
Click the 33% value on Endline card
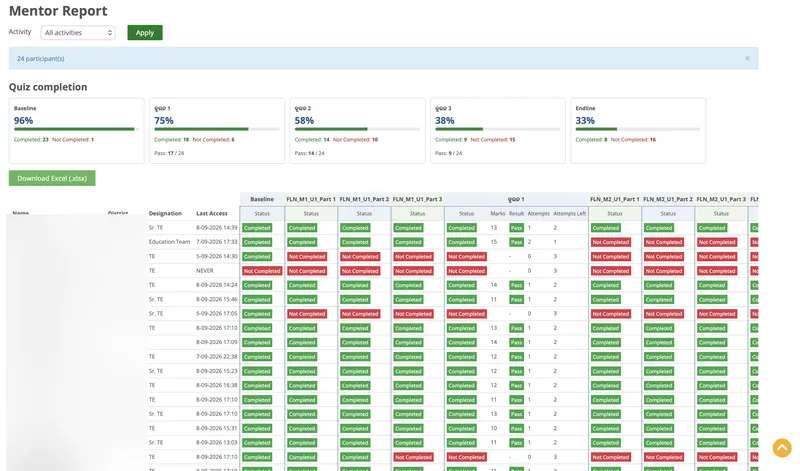pyautogui.click(x=585, y=120)
